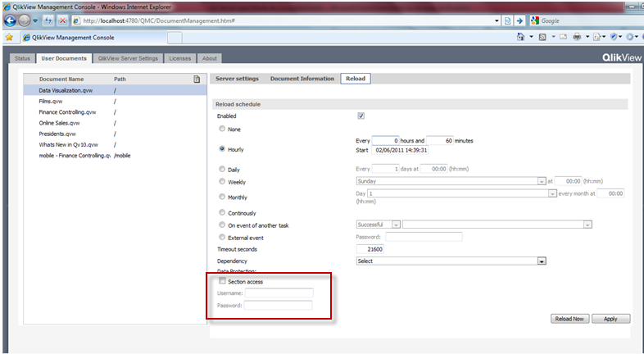Select the mobile - Finance Controlling document
Image resolution: width=644 pixels, height=354 pixels.
point(115,156)
